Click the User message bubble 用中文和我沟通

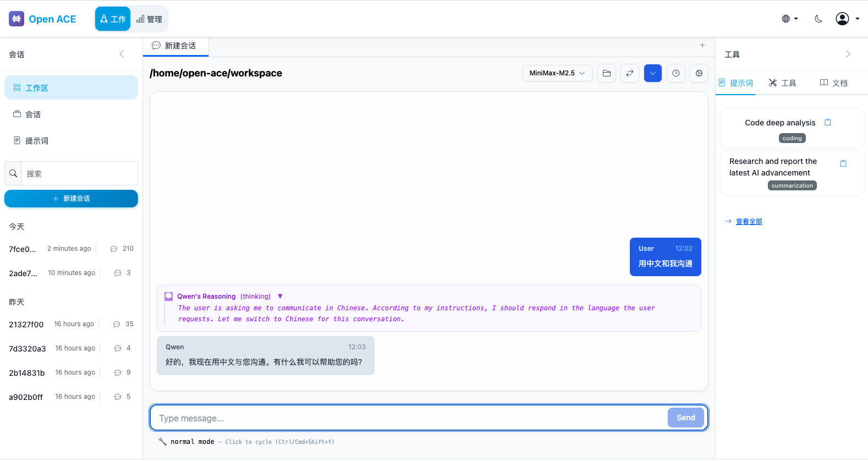coord(666,257)
